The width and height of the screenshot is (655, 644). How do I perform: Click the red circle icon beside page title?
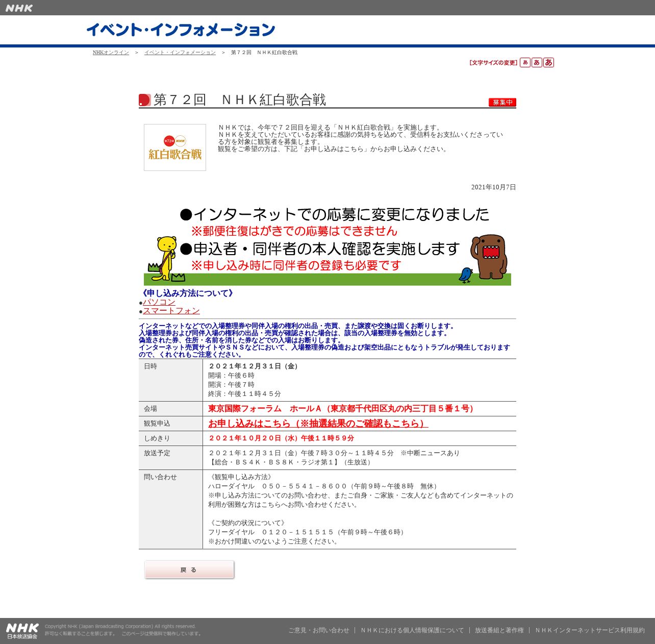[145, 100]
